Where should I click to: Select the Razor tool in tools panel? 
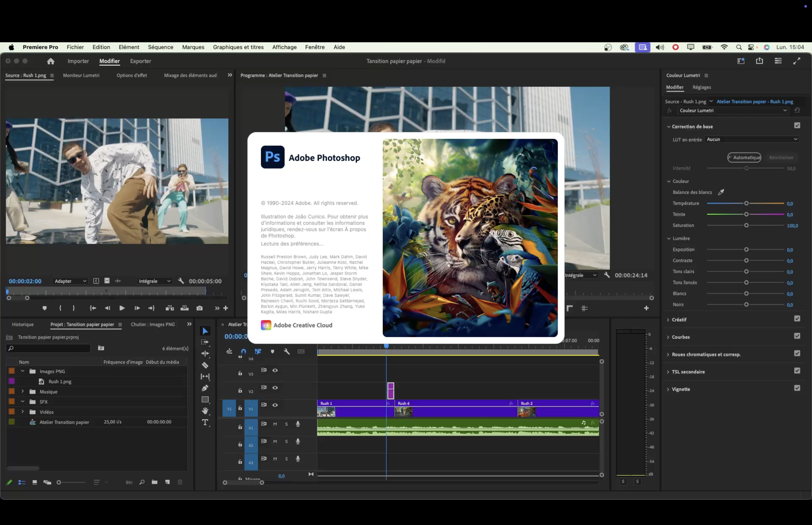point(205,365)
